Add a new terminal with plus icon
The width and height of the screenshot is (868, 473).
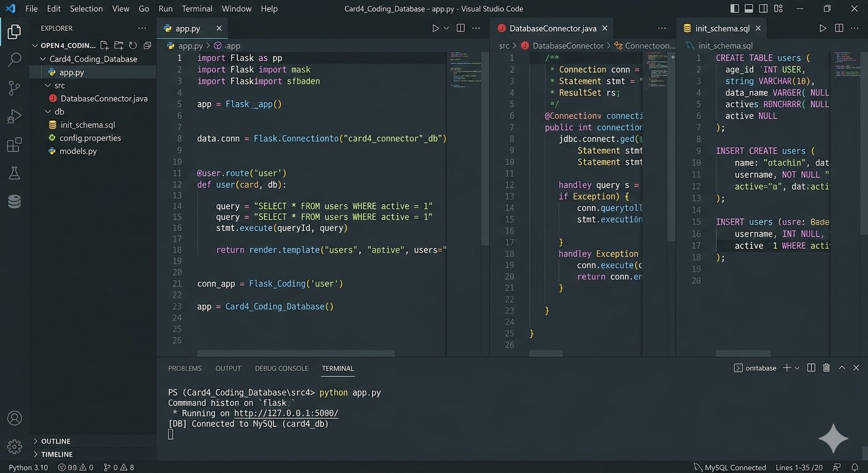(787, 368)
